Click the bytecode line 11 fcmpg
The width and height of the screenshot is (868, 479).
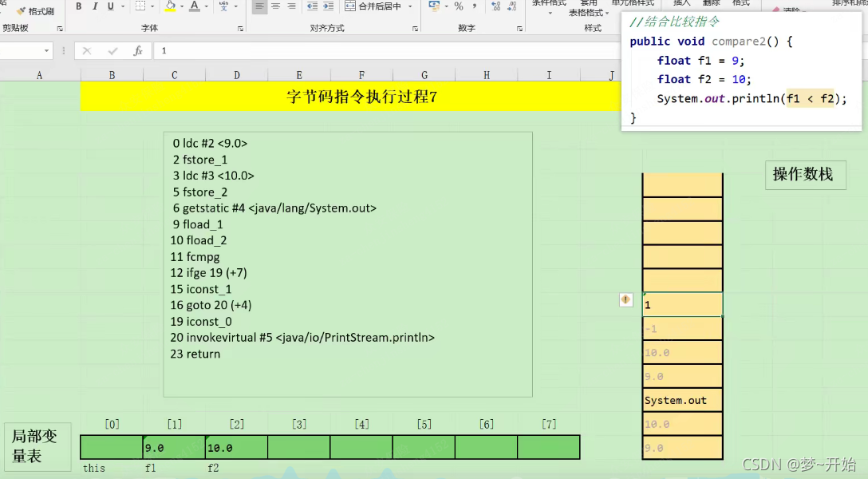(x=195, y=257)
